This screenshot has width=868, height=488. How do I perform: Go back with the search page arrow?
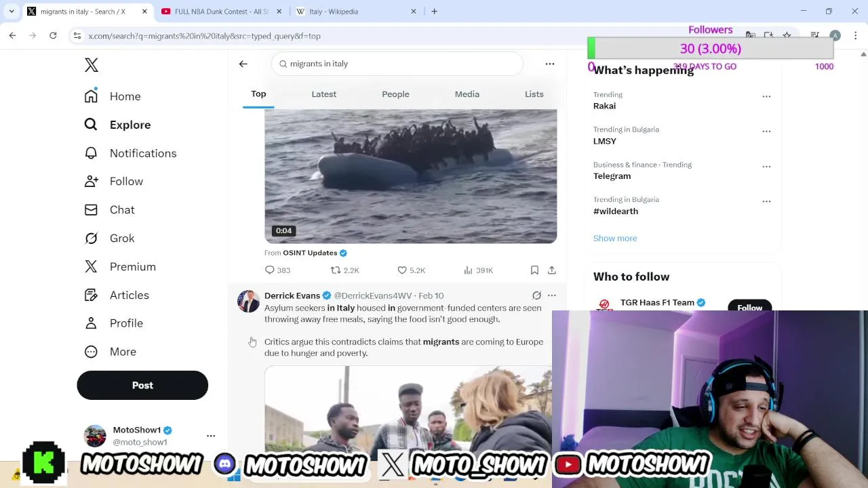(243, 64)
